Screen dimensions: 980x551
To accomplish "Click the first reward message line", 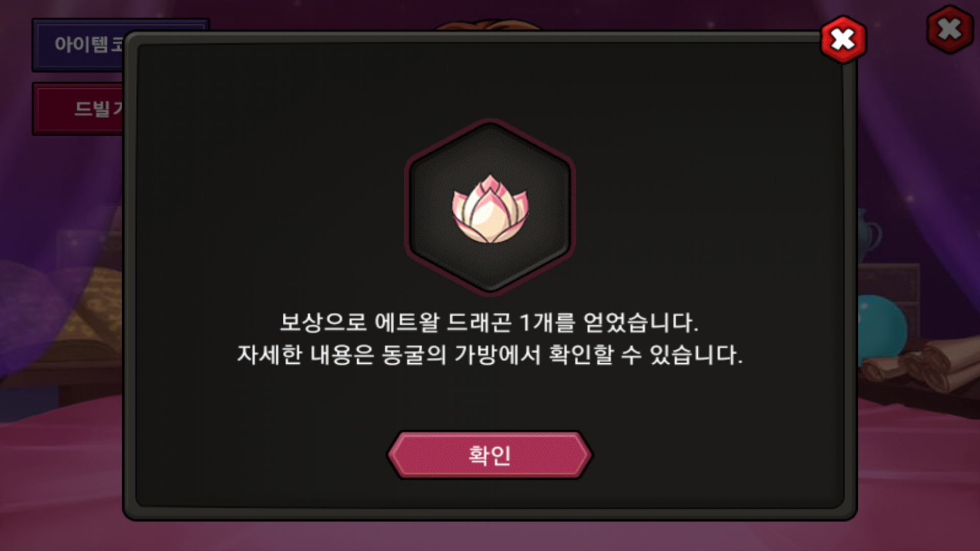I will point(489,322).
